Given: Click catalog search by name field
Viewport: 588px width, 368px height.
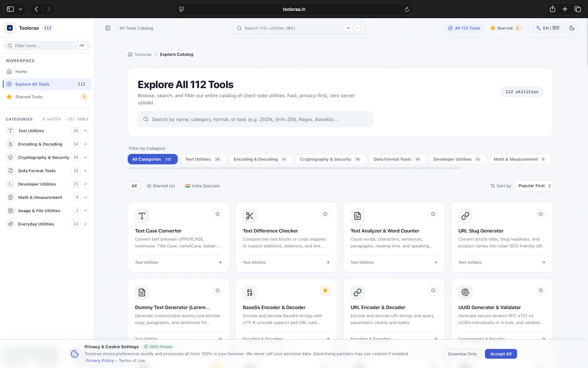Looking at the screenshot, I should pos(255,119).
